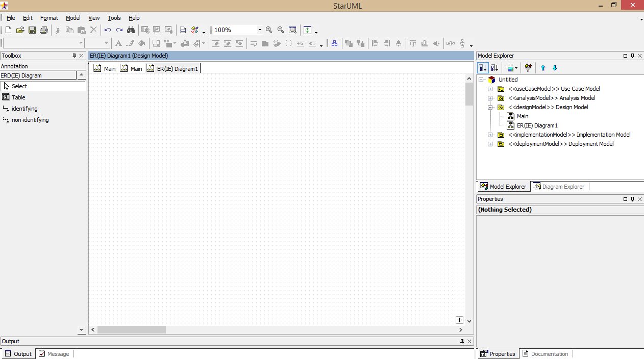Click the font 'A' format icon
The image size is (644, 359).
point(118,44)
